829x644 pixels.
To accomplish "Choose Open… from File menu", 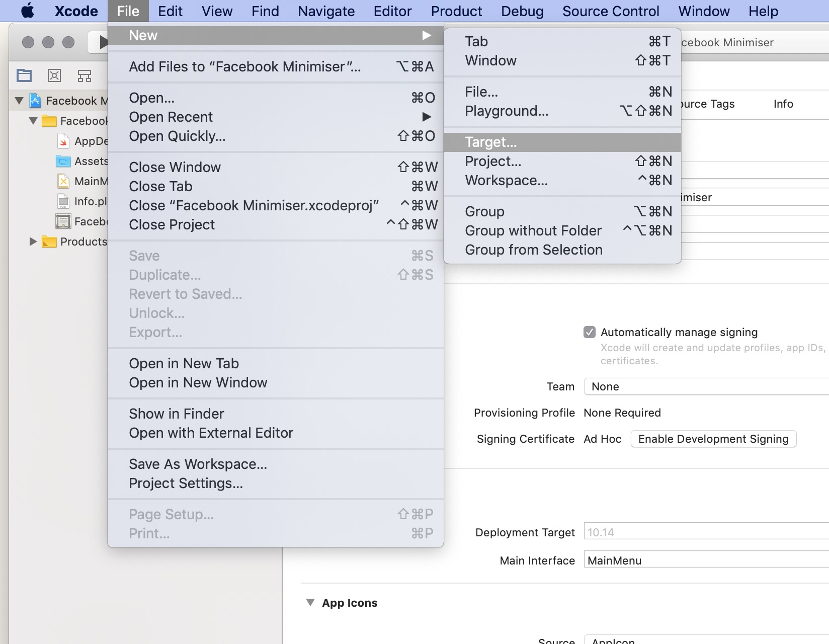I will [276, 98].
